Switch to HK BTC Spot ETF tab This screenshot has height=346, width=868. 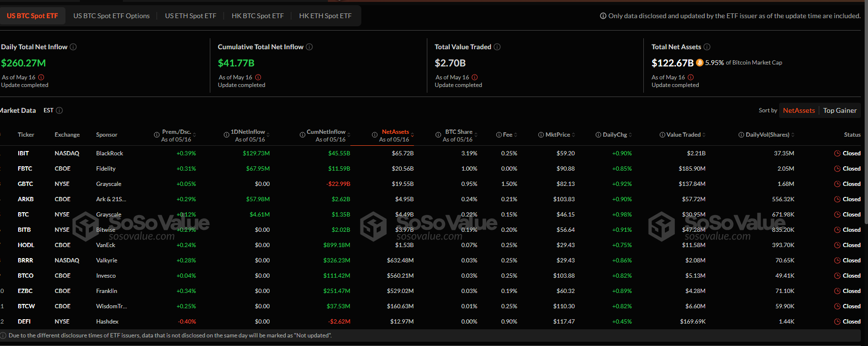pos(258,16)
